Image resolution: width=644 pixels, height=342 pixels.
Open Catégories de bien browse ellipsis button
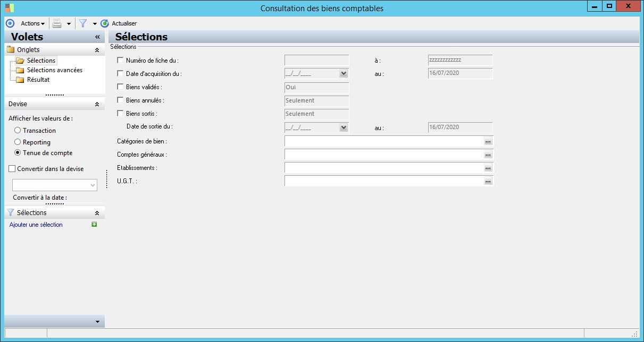488,142
